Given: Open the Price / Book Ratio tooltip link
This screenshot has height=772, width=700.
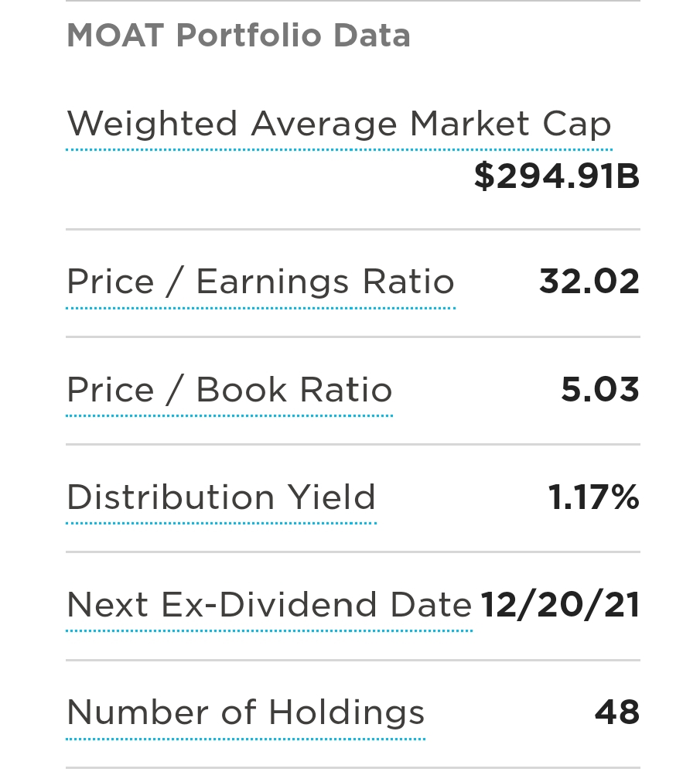Looking at the screenshot, I should [230, 389].
